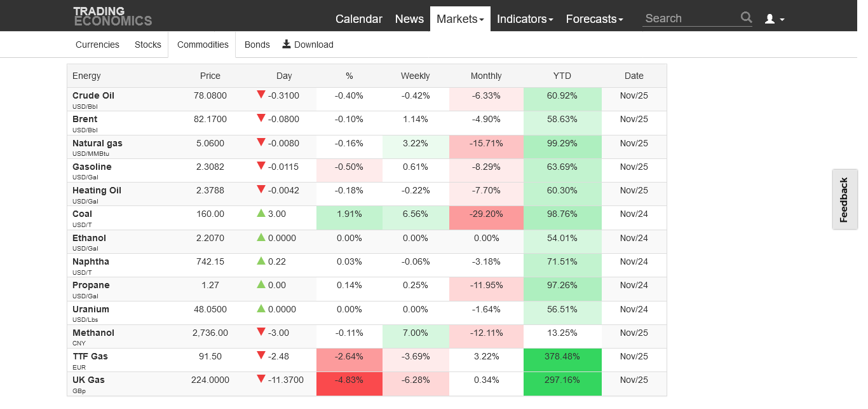This screenshot has height=409, width=868.
Task: Click Coal's green up arrow
Action: pyautogui.click(x=261, y=214)
